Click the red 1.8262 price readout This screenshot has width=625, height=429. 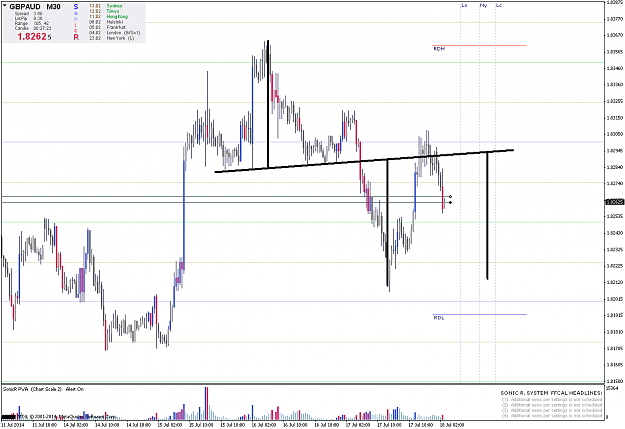(x=32, y=37)
